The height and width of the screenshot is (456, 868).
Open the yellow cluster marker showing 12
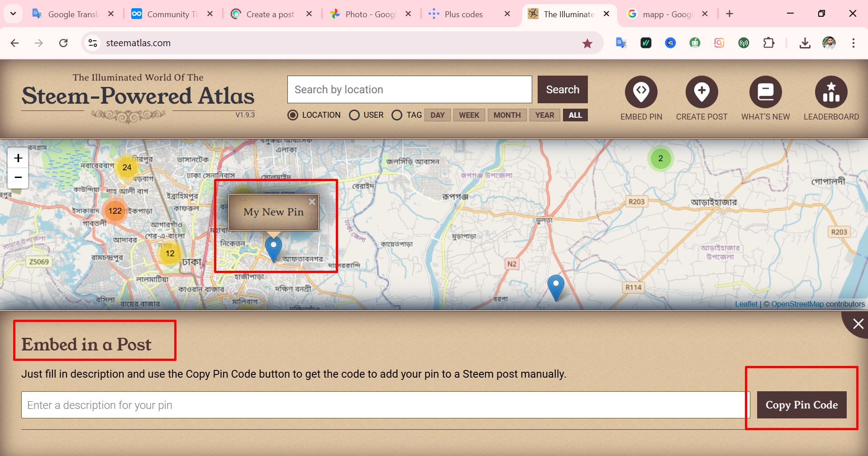tap(170, 254)
